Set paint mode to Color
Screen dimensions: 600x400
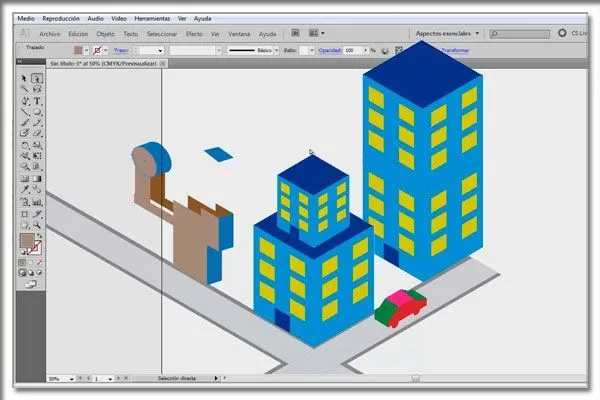tap(23, 263)
